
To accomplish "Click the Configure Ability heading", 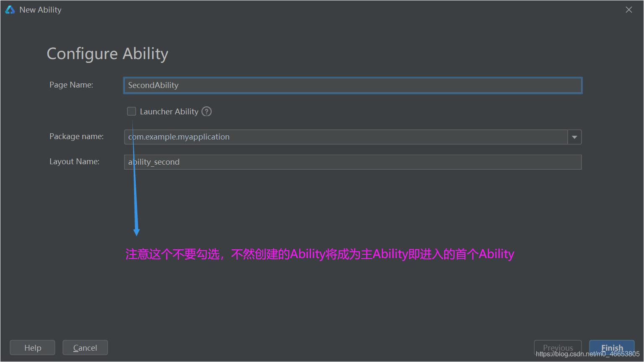I will pos(107,54).
